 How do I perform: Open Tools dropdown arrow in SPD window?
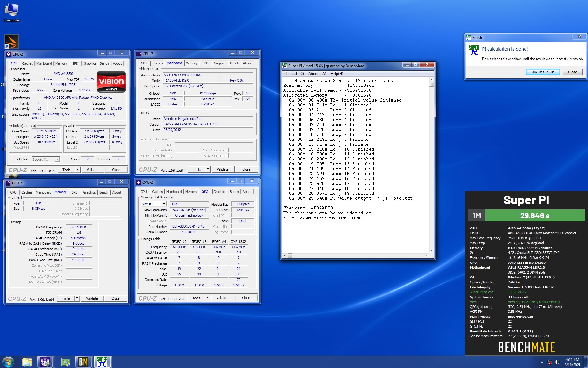point(207,298)
